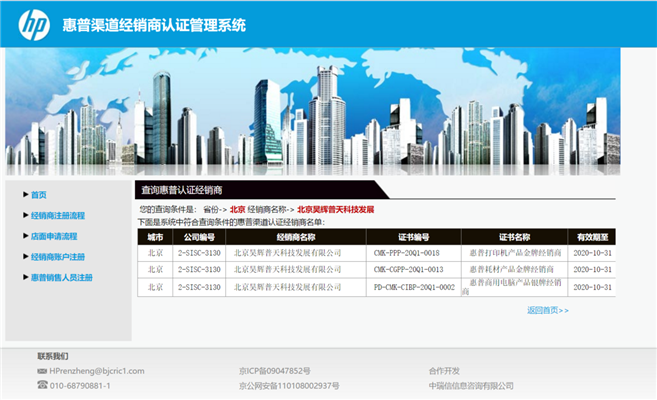Click the 联系我们 footer heading
This screenshot has height=400, width=657.
pyautogui.click(x=53, y=356)
